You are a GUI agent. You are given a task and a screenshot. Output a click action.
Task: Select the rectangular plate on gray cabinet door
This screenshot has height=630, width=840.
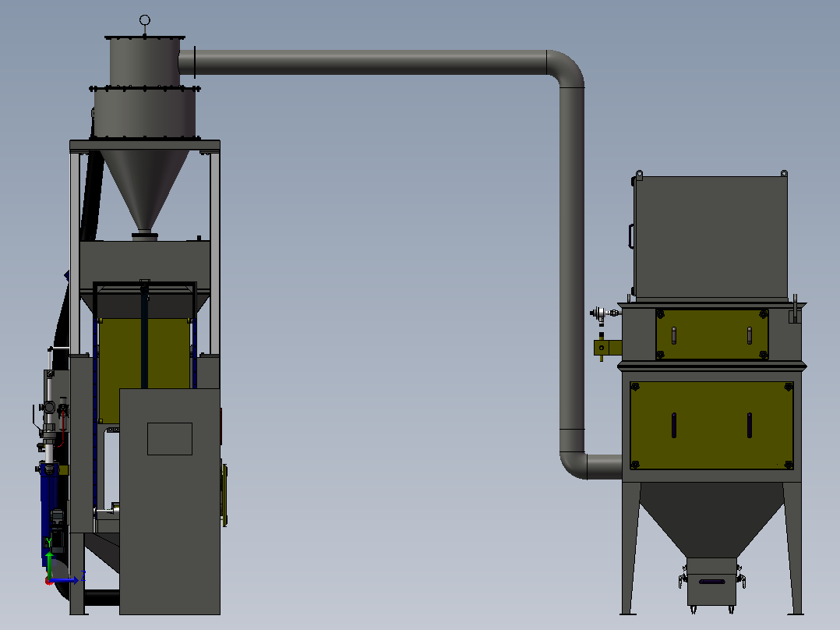pyautogui.click(x=170, y=439)
